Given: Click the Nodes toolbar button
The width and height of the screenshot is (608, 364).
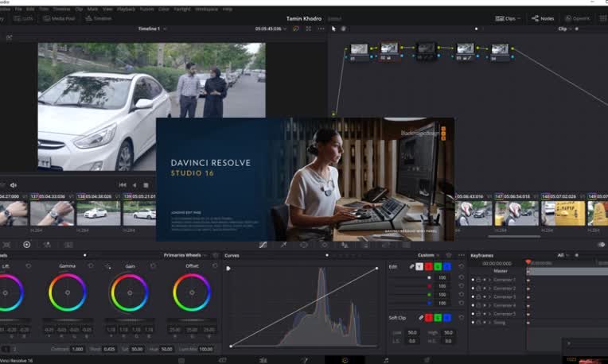Looking at the screenshot, I should [543, 18].
